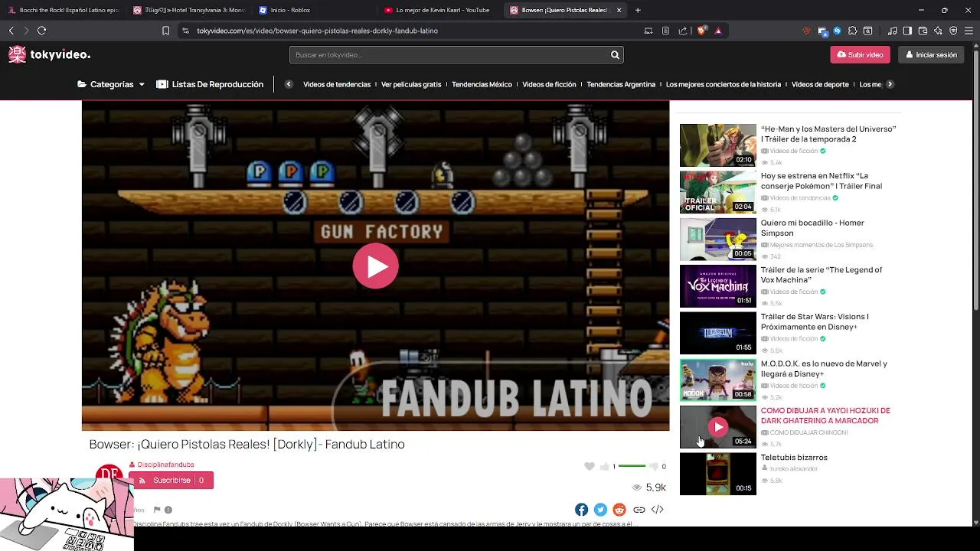Open 'Los mejores conciertos de la historia'
Image resolution: width=980 pixels, height=551 pixels.
[x=724, y=84]
